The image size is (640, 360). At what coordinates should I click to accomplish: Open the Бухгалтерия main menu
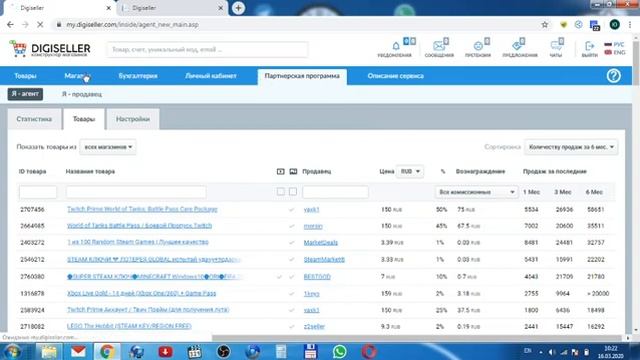click(x=138, y=76)
